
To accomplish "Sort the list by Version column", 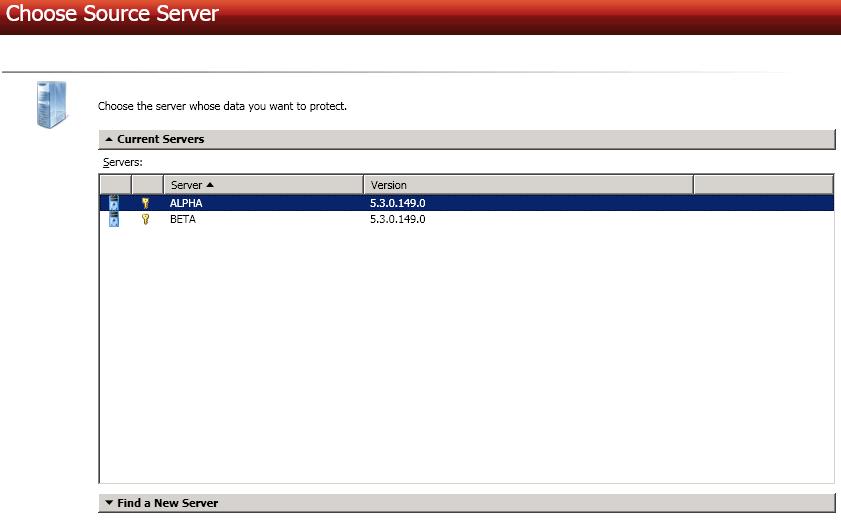I will tap(527, 185).
